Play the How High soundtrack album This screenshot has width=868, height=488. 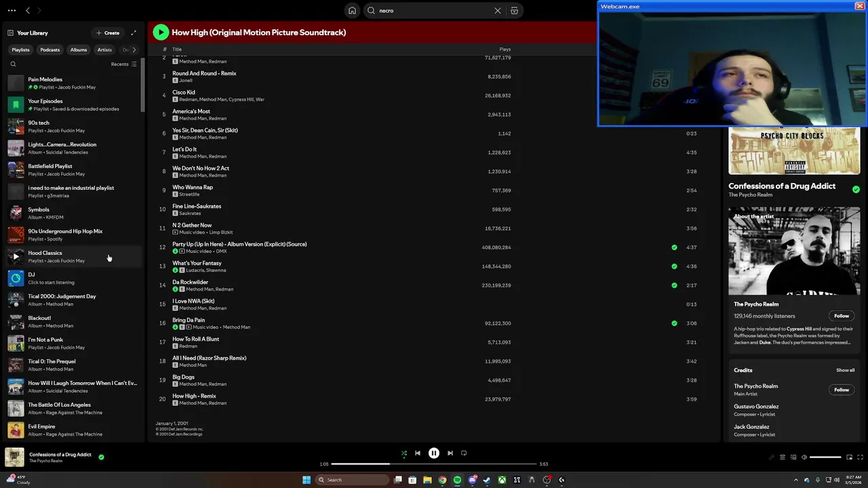click(x=161, y=32)
